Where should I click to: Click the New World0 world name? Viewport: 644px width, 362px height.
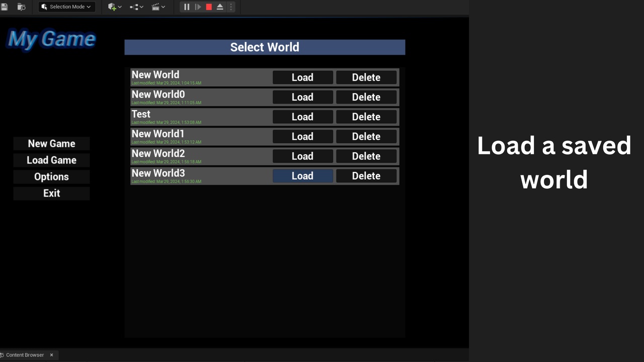click(158, 95)
